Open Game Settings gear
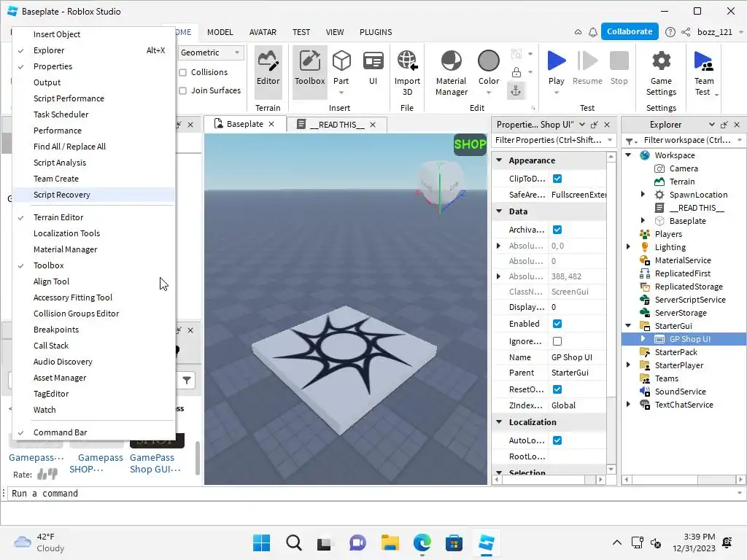747x560 pixels. tap(661, 71)
